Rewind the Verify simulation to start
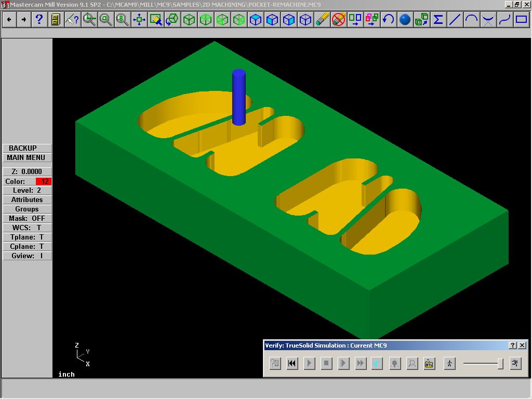 click(292, 363)
